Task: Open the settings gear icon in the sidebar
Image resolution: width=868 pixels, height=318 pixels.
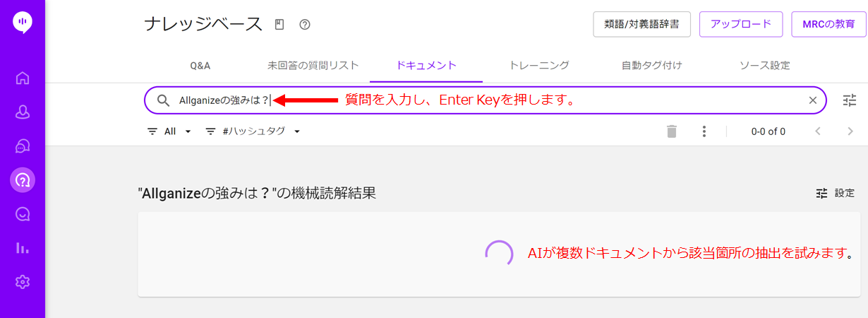Action: click(23, 282)
